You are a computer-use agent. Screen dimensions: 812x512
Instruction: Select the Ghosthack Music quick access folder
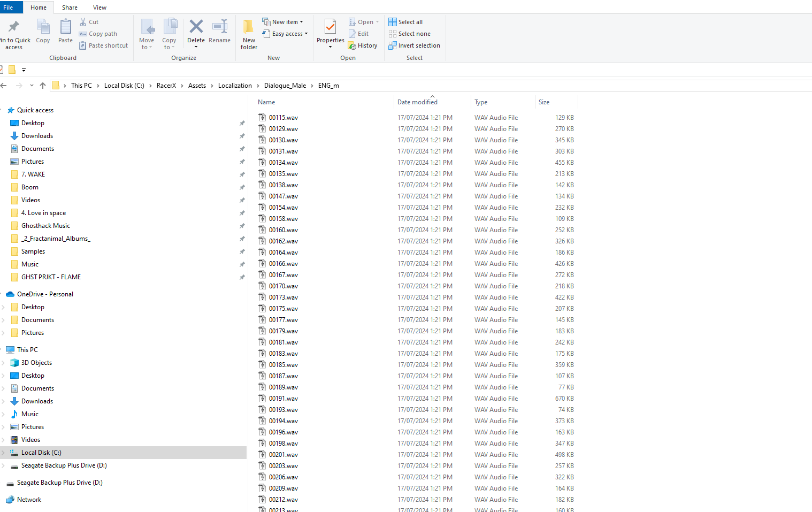(45, 226)
